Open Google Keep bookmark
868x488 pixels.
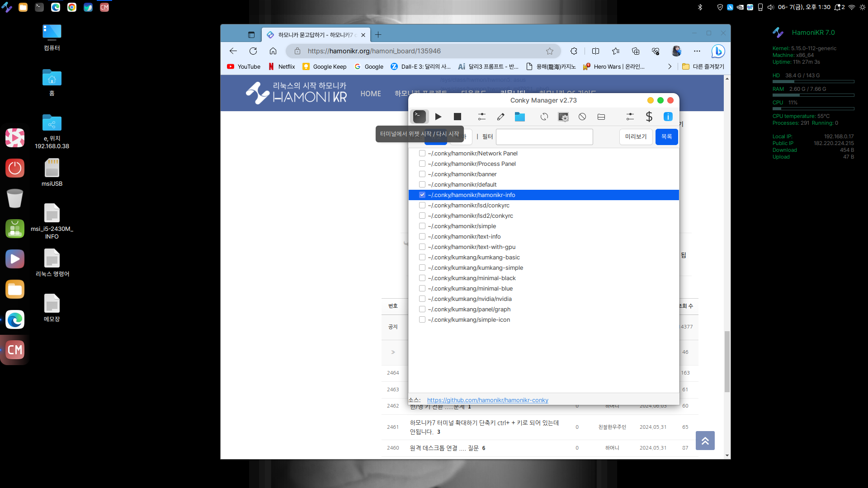point(325,66)
